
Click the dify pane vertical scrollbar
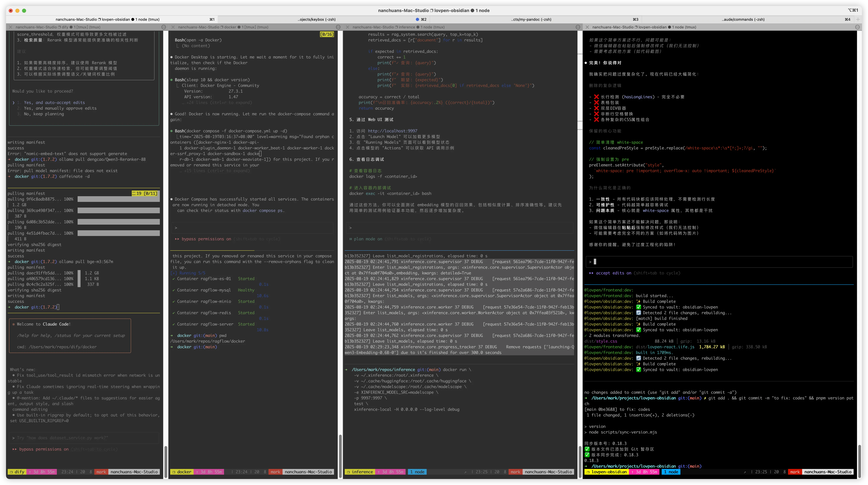166,461
